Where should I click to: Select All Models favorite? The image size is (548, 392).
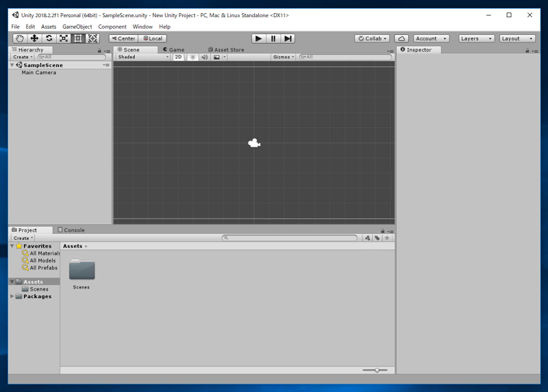[39, 260]
